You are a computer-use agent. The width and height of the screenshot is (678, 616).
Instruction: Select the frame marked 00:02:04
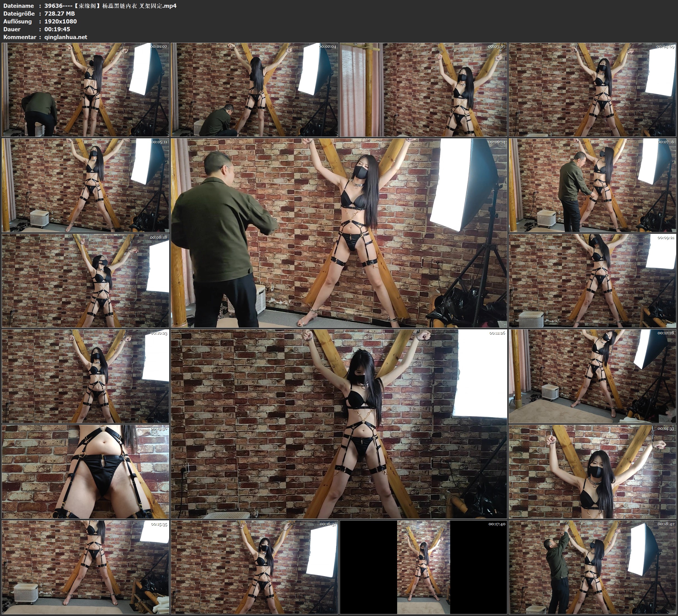tap(254, 90)
